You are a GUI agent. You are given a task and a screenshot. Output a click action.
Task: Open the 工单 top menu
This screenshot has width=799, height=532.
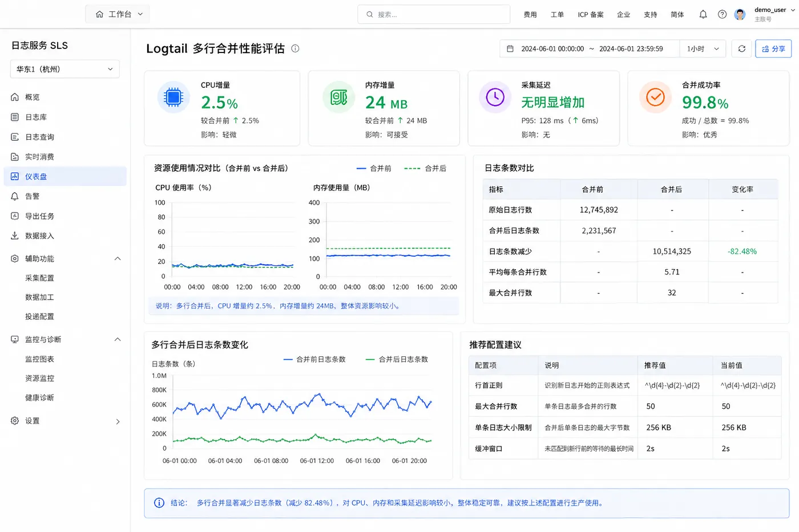(557, 15)
